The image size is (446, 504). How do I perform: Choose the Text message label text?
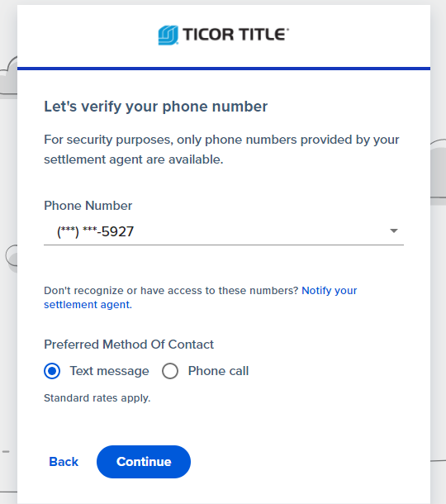(x=110, y=371)
